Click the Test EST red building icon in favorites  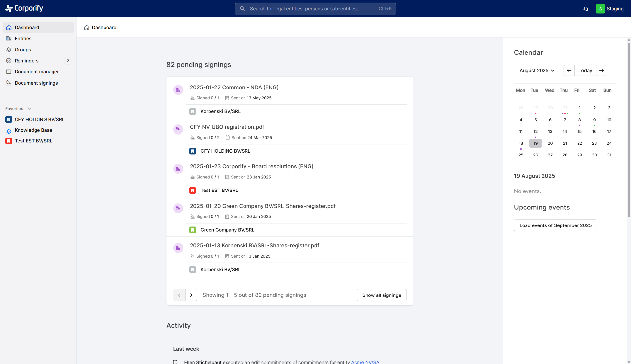tap(9, 141)
